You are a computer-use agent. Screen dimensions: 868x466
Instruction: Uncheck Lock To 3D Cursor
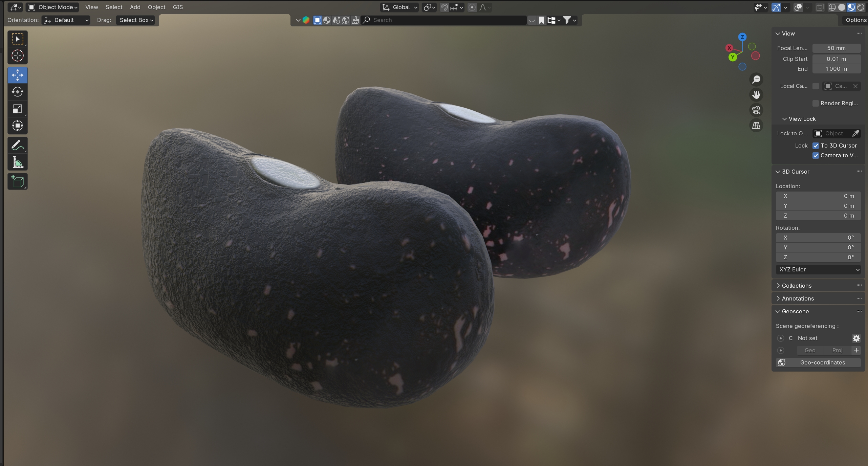click(x=816, y=146)
